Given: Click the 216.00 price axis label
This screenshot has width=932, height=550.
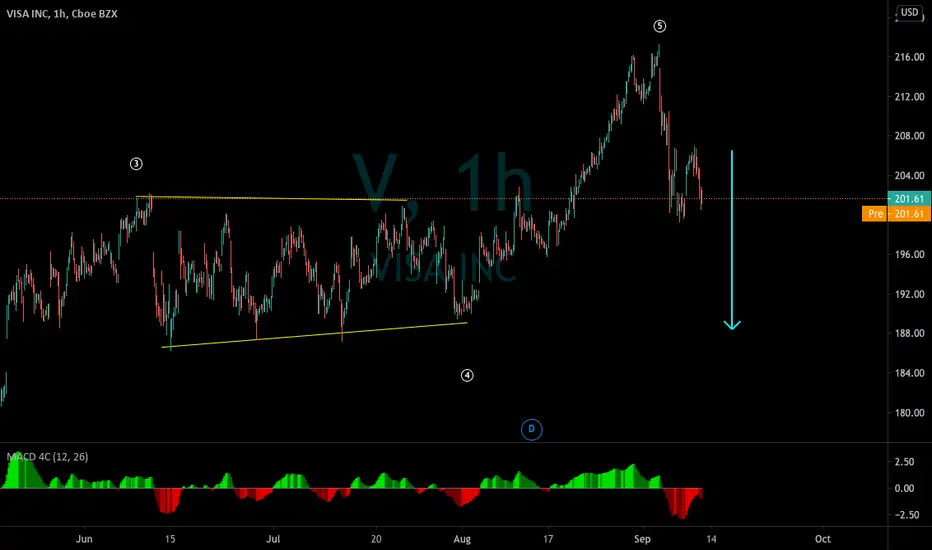Looking at the screenshot, I should 909,57.
